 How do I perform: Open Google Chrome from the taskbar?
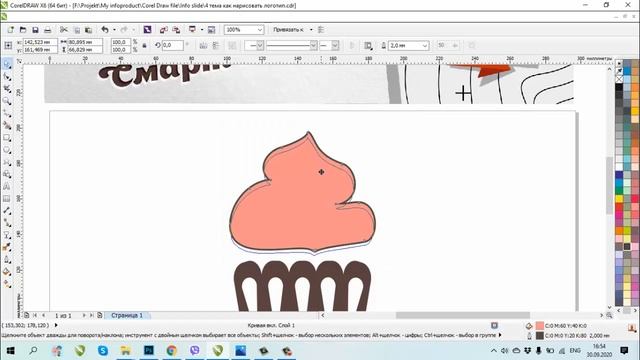tap(171, 351)
